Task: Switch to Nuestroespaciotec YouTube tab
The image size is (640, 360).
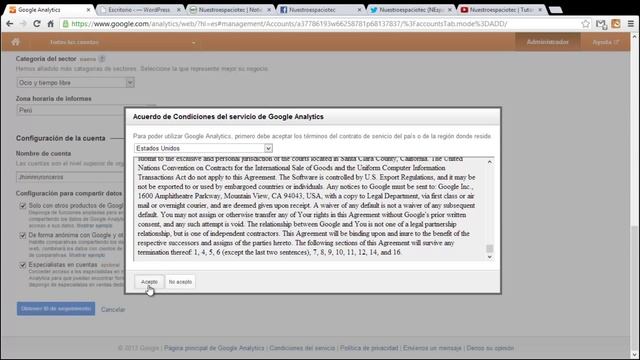Action: [x=502, y=9]
